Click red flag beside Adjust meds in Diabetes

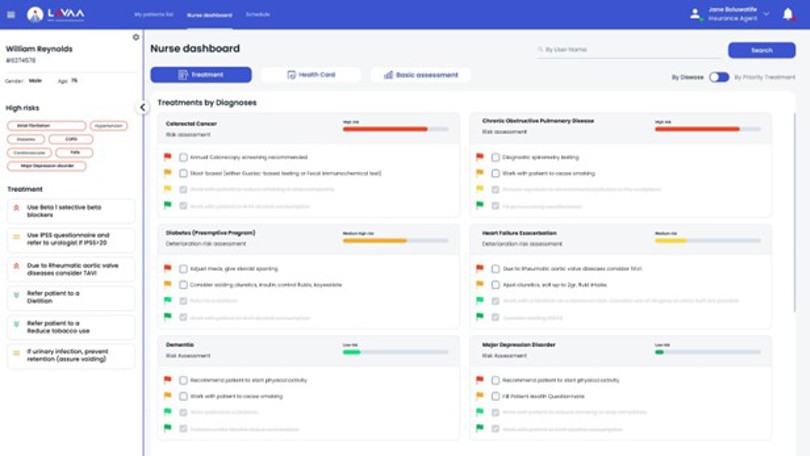pyautogui.click(x=168, y=269)
